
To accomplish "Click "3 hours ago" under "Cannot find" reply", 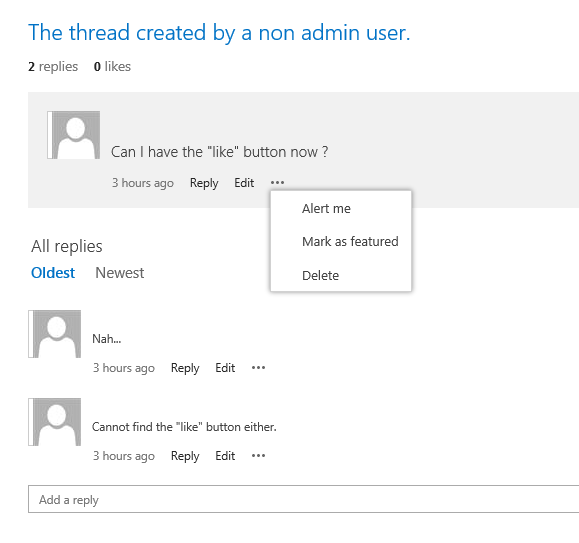I will pos(124,456).
